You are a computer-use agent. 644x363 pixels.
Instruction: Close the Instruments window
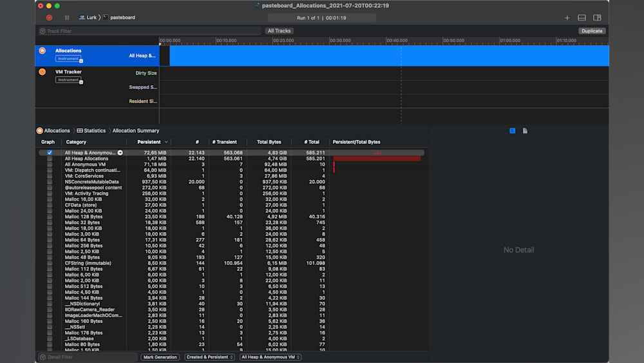[x=41, y=6]
